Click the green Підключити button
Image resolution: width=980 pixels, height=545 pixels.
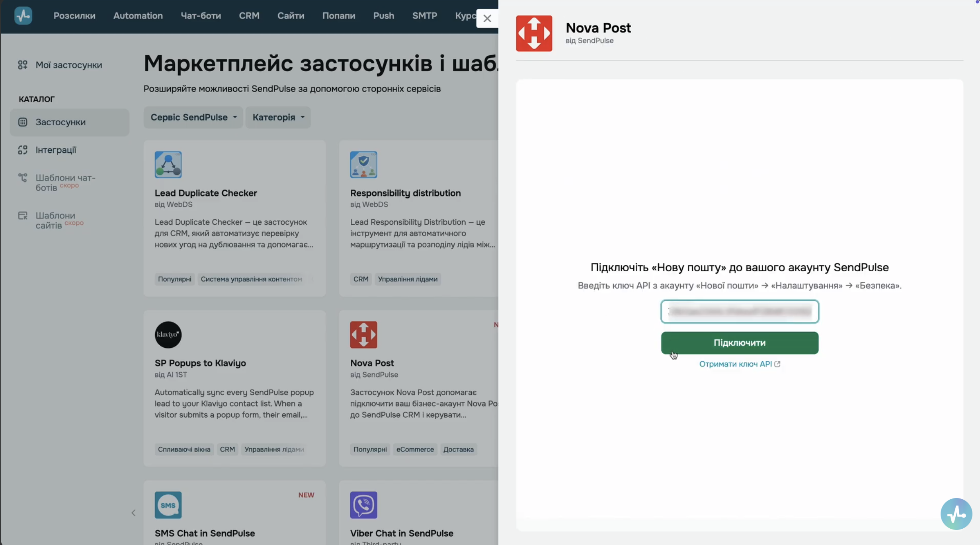[x=740, y=343]
